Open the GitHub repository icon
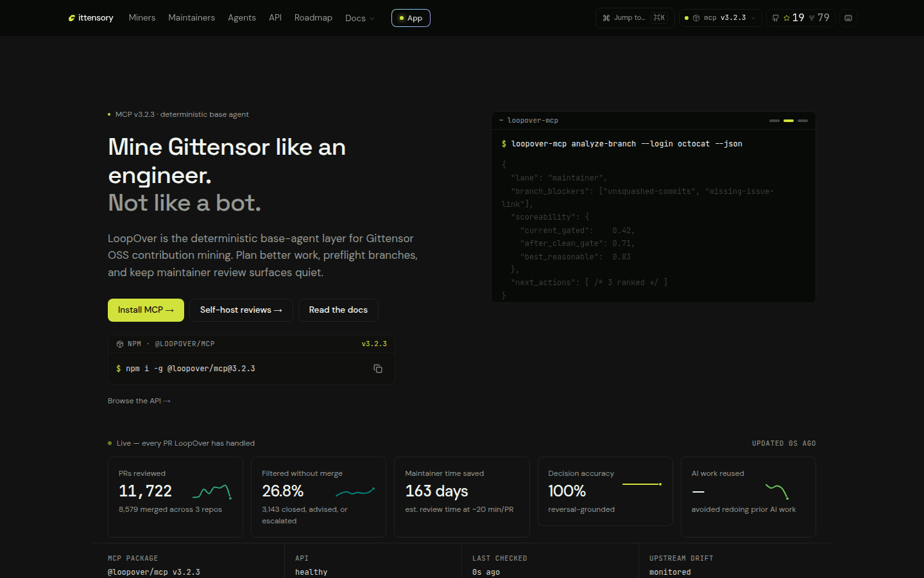The image size is (924, 578). pyautogui.click(x=776, y=18)
